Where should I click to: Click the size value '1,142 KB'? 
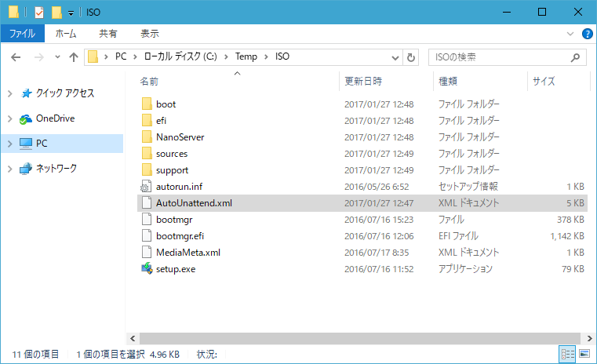tap(567, 236)
